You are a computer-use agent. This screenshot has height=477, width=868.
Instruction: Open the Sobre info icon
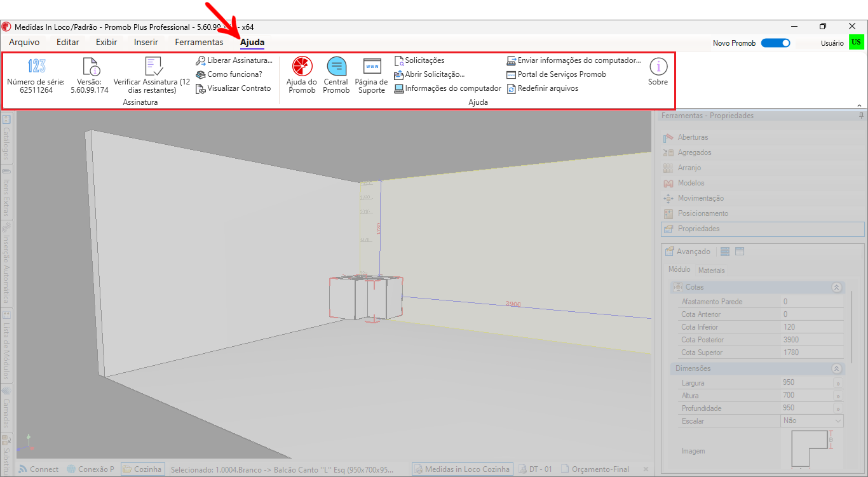click(x=658, y=66)
